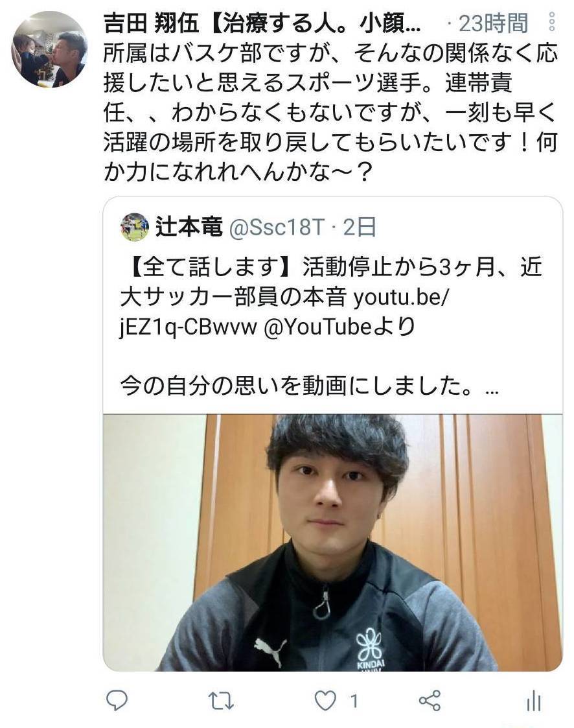Retweet this post using arrows icon

(x=221, y=701)
